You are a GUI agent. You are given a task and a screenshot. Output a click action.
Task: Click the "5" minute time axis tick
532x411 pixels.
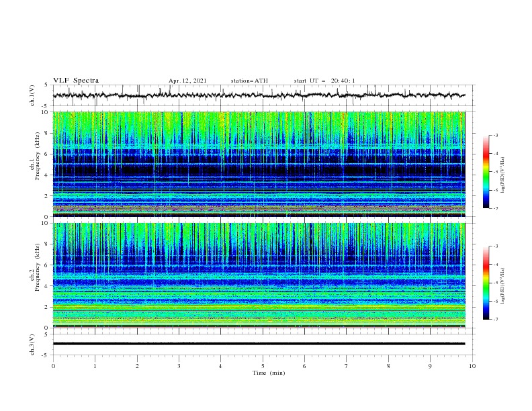pos(263,366)
